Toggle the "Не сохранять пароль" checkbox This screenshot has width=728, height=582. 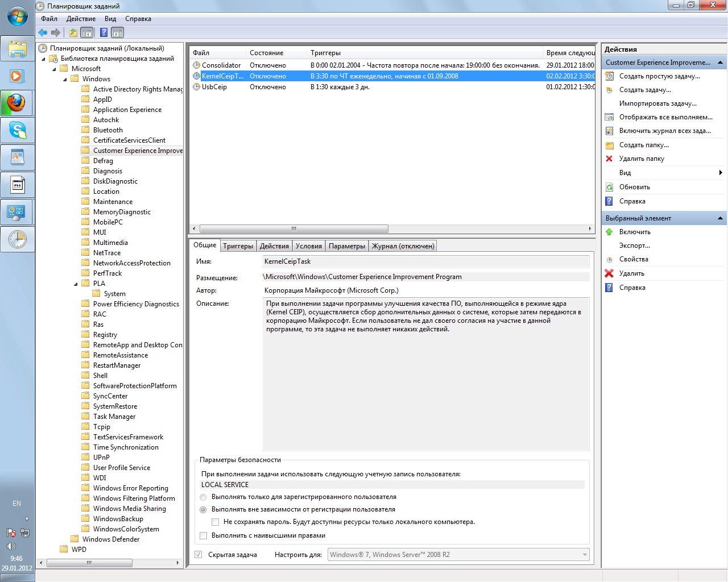click(x=215, y=522)
